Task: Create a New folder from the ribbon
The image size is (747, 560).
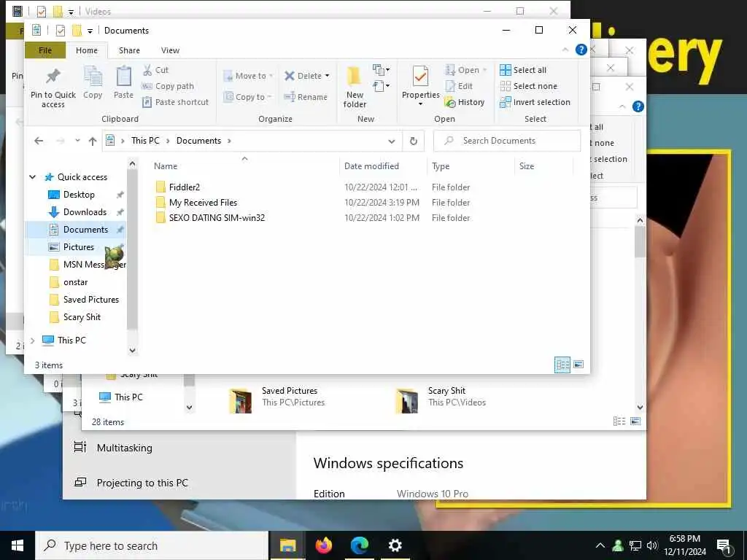Action: tap(355, 87)
